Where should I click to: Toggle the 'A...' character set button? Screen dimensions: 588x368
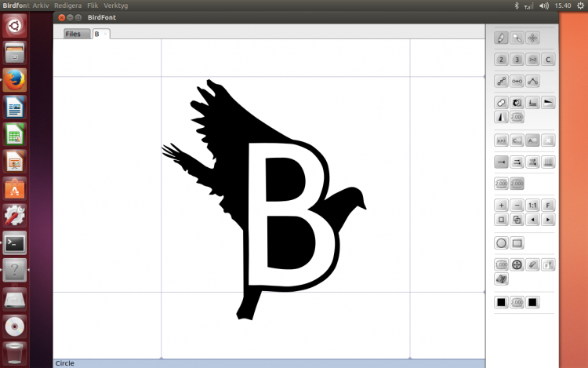pyautogui.click(x=532, y=140)
